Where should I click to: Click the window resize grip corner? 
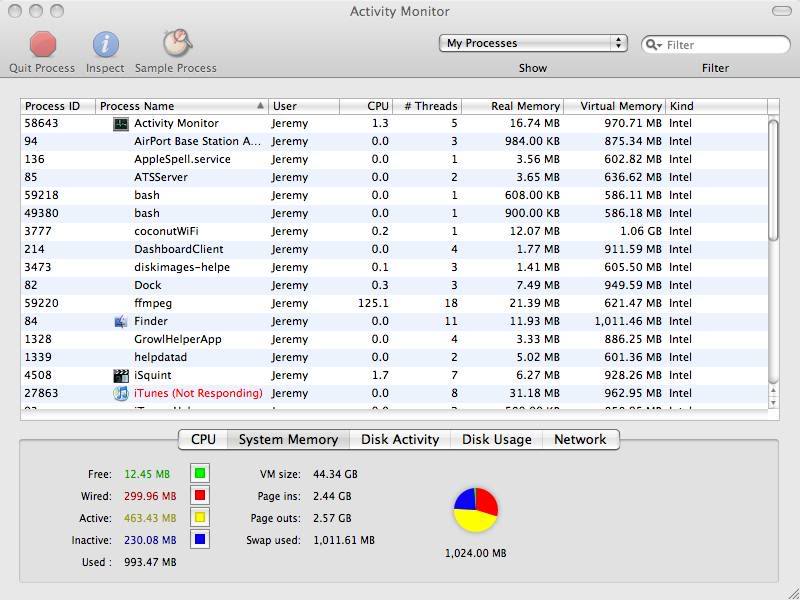coord(793,593)
